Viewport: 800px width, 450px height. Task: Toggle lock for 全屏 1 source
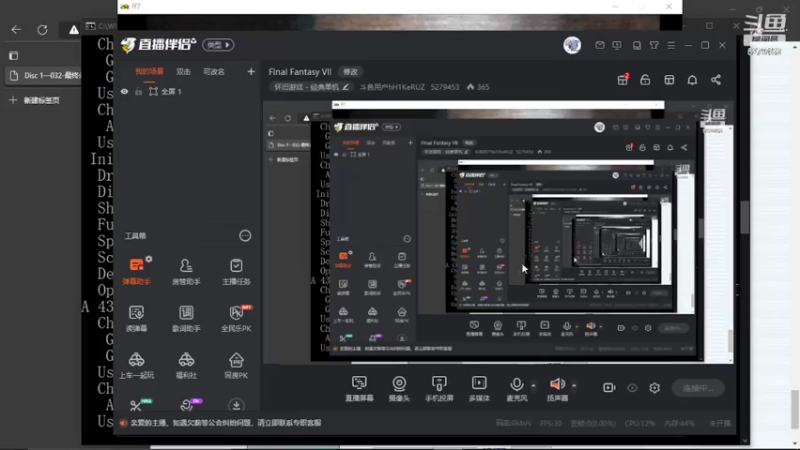[138, 91]
